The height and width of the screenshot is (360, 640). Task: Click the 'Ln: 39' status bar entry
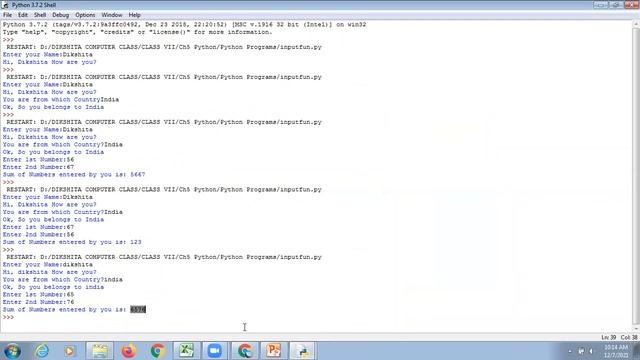(608, 338)
